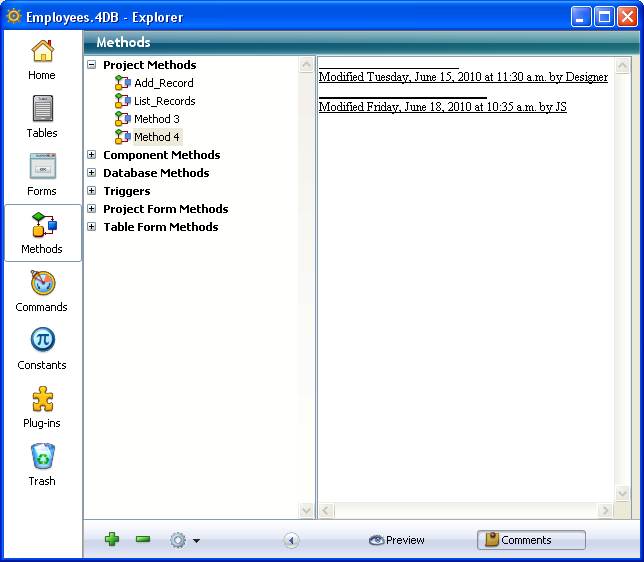Click the green plus add icon
Viewport: 644px width, 562px height.
tap(112, 539)
